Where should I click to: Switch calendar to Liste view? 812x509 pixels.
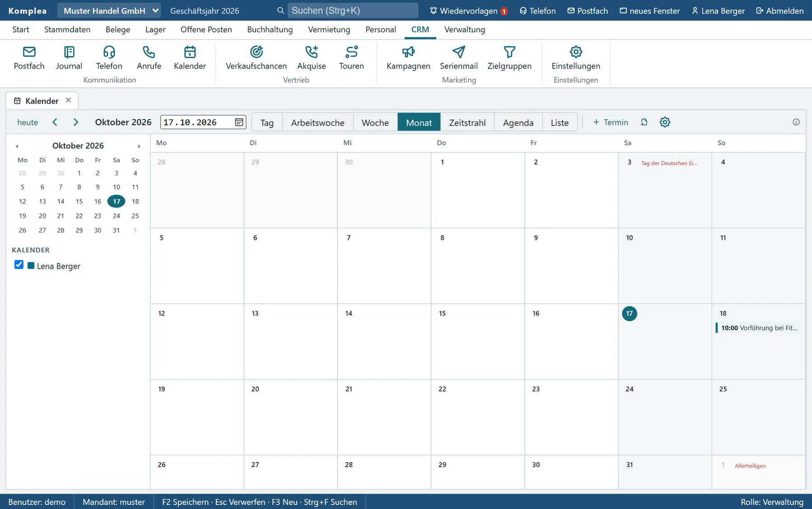coord(560,122)
